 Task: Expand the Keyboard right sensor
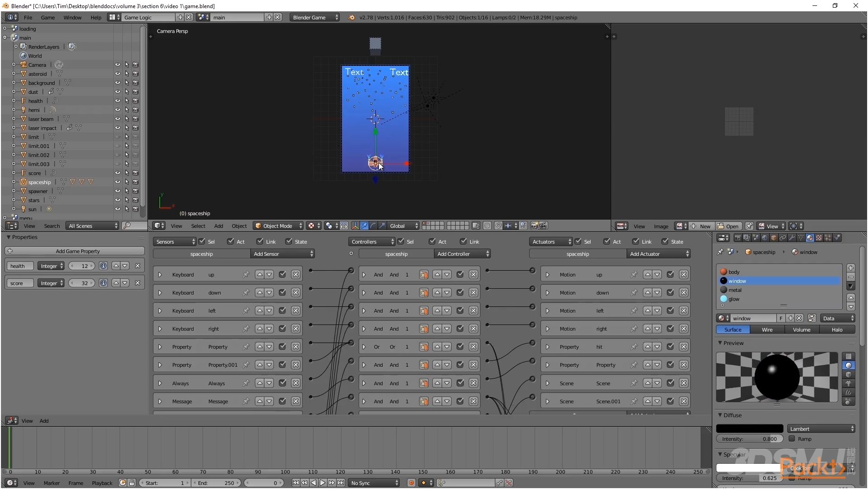(160, 328)
